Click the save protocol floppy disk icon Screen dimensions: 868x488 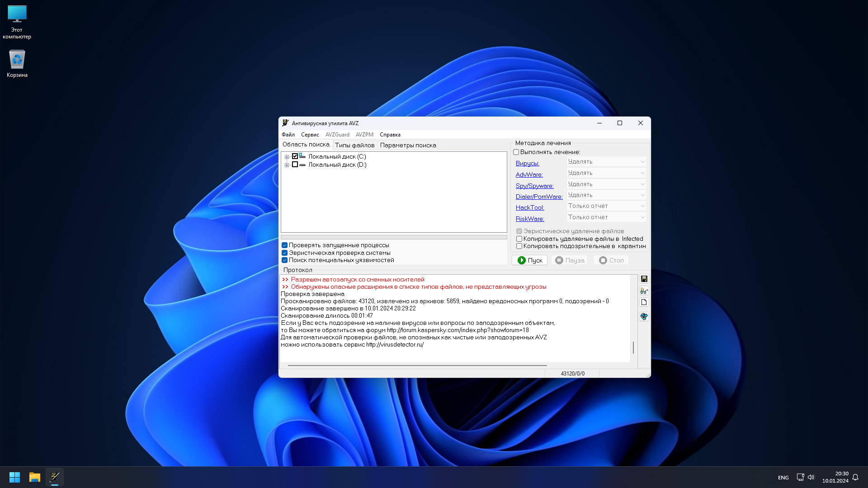click(644, 279)
